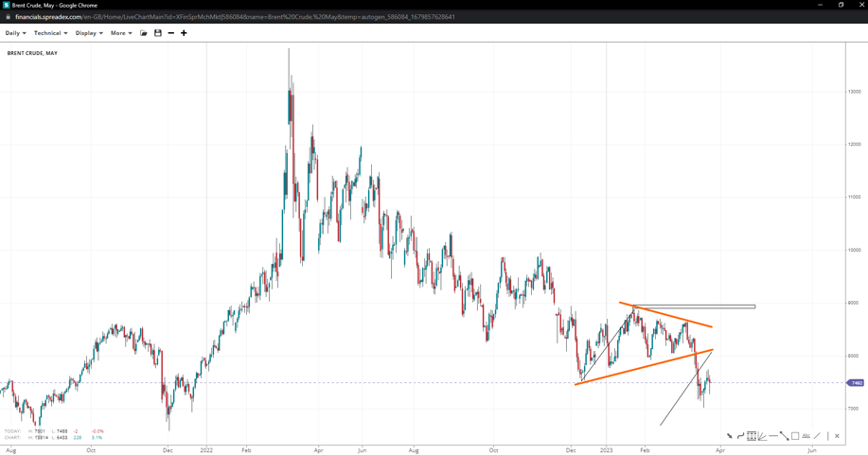Click the open folder icon to load chart

click(144, 33)
